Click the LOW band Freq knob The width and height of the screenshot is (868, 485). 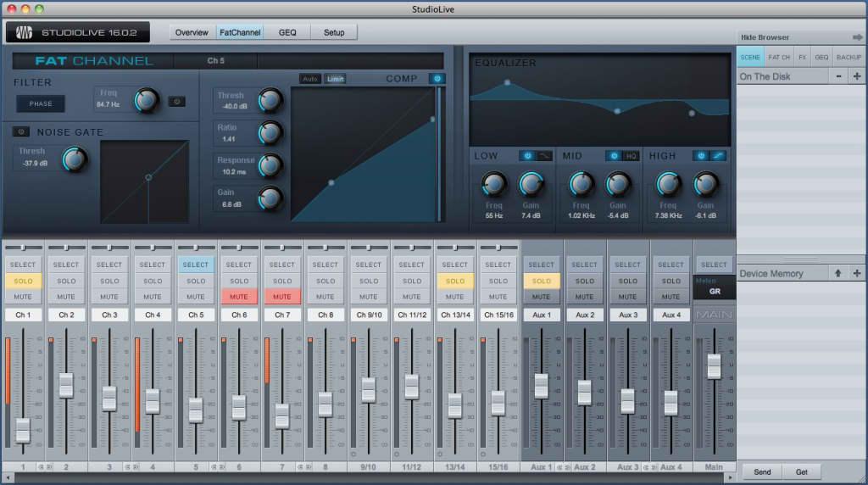(x=493, y=184)
